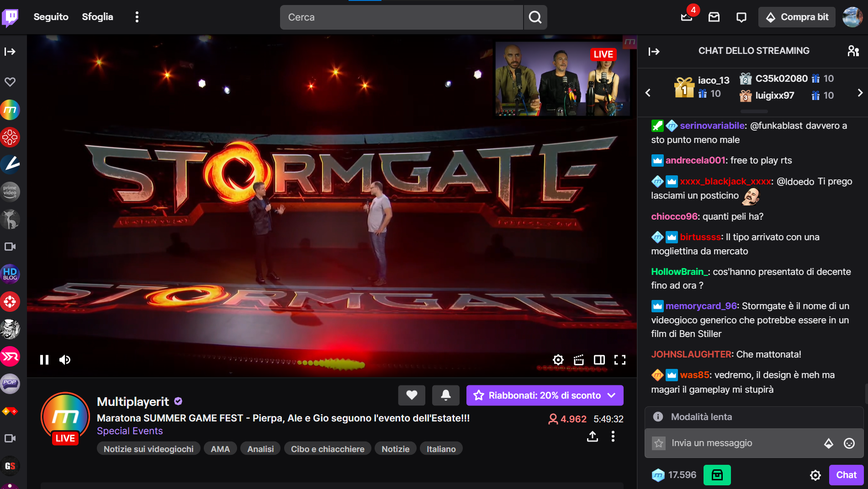The image size is (868, 489).
Task: Open chat settings gear
Action: [815, 475]
